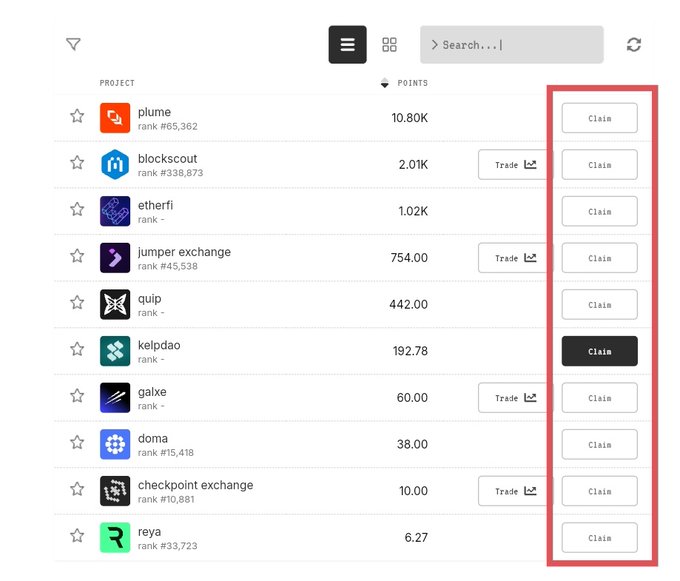Viewport: 680px width, 581px height.
Task: Favorite blockscout with its star
Action: pos(77,163)
